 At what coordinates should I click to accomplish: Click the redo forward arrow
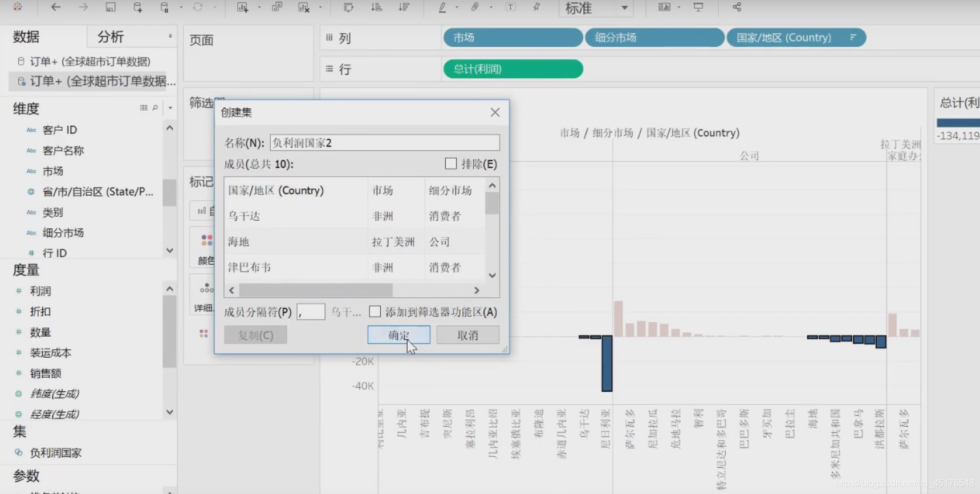(83, 7)
